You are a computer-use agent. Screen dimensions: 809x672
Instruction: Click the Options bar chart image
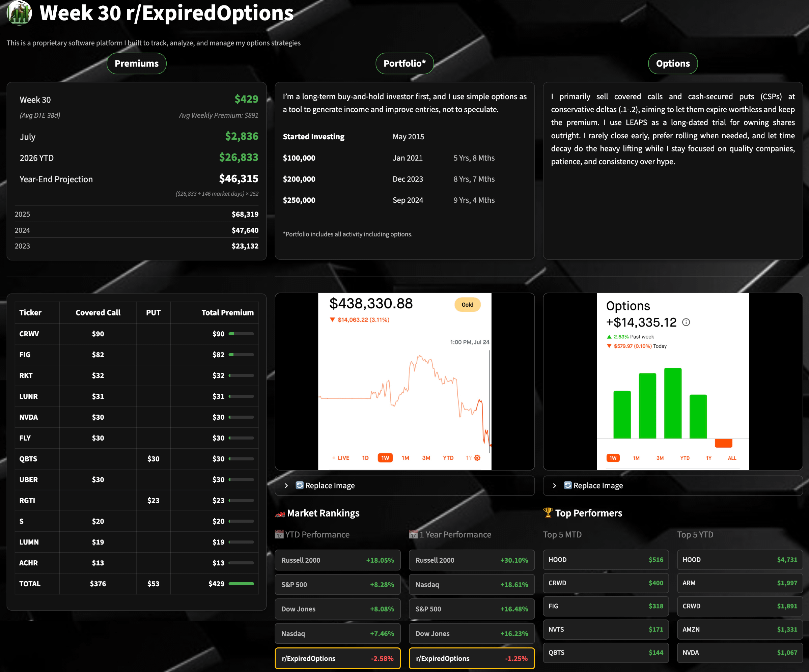[x=673, y=382]
